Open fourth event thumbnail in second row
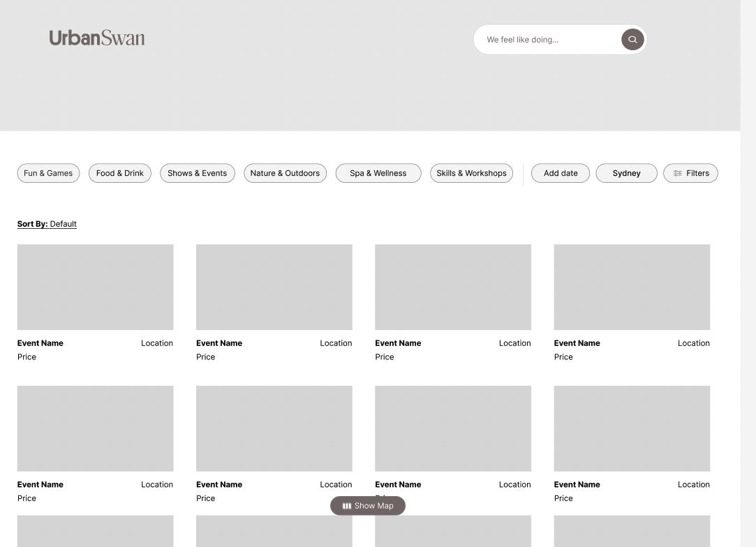756x547 pixels. [632, 428]
